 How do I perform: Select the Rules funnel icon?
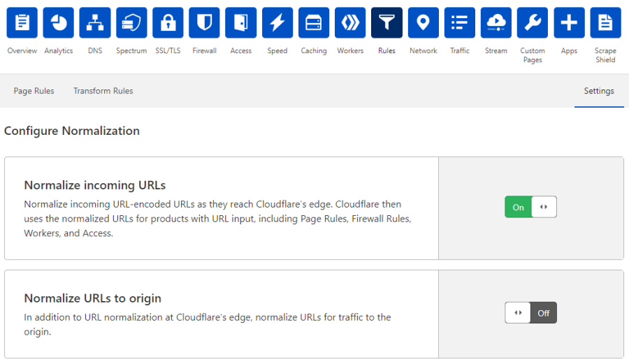tap(386, 22)
